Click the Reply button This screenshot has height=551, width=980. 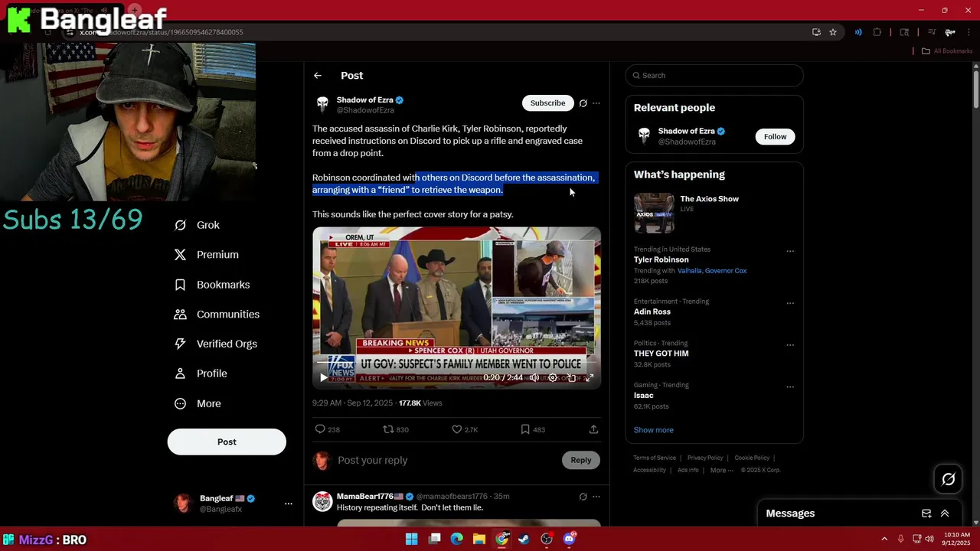click(x=581, y=460)
